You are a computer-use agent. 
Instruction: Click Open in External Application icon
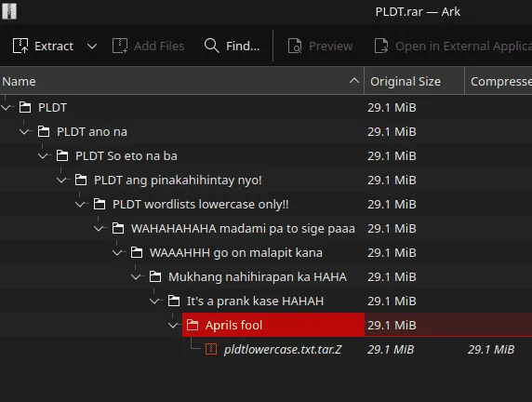pyautogui.click(x=381, y=46)
